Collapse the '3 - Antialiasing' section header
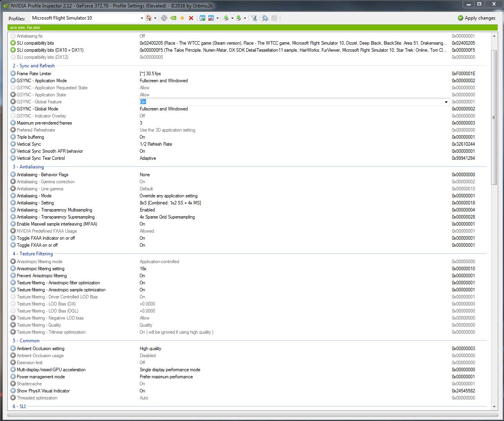Image resolution: width=504 pixels, height=421 pixels. 28,167
